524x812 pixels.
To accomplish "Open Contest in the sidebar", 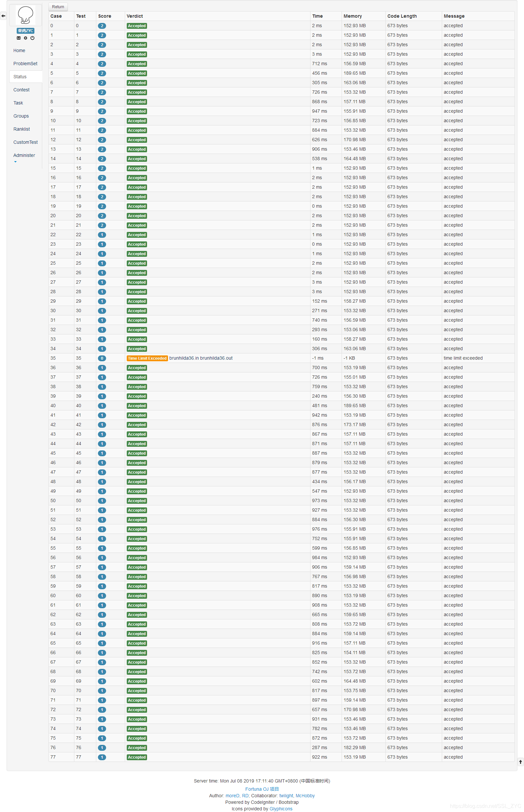I will 21,90.
